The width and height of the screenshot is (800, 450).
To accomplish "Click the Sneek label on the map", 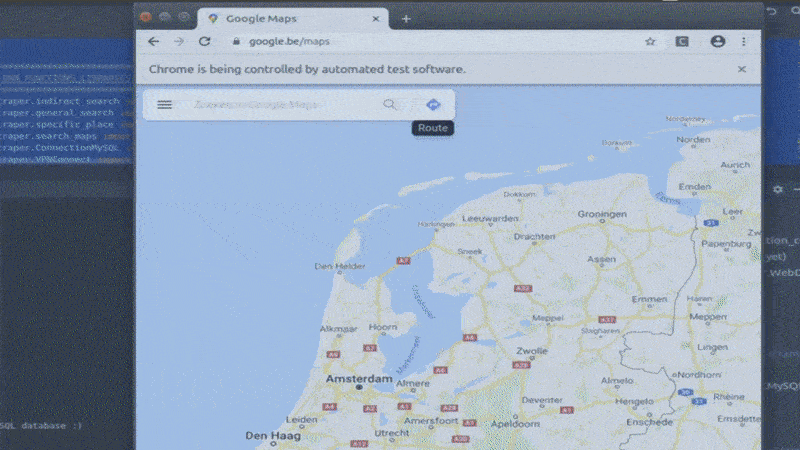I will (x=469, y=252).
